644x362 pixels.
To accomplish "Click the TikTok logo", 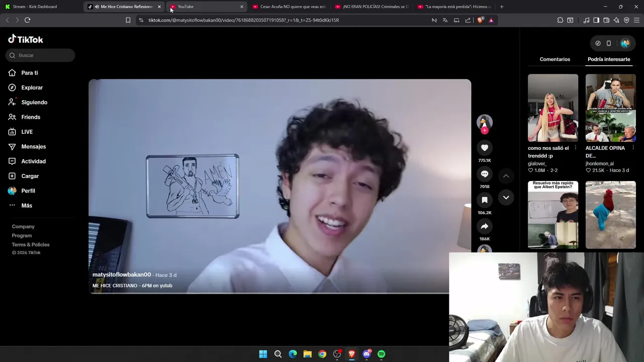I will (x=26, y=39).
